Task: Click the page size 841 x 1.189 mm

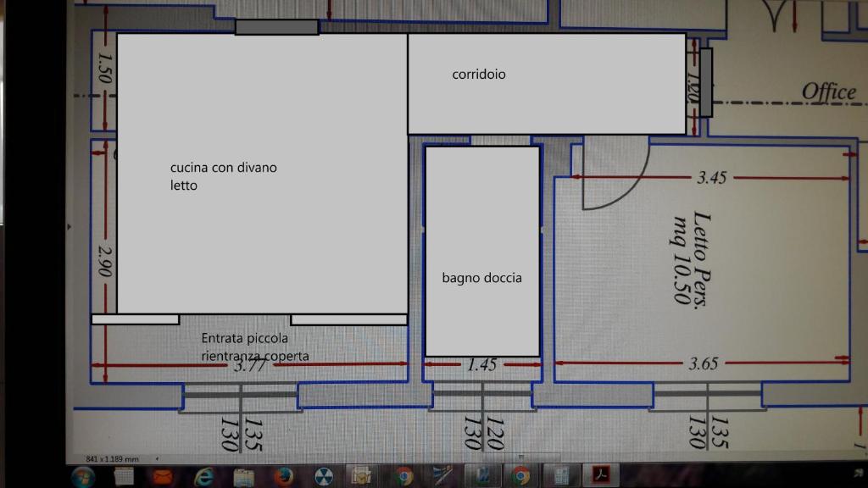Action: [112, 458]
